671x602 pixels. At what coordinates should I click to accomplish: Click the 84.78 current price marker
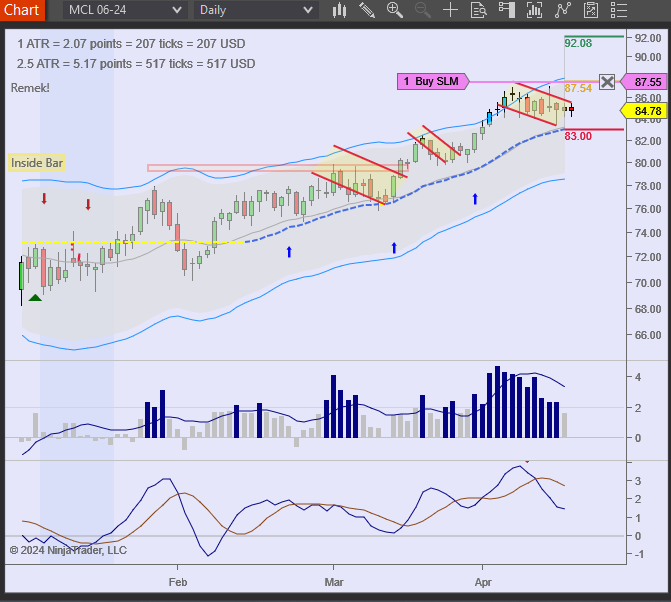(x=645, y=111)
